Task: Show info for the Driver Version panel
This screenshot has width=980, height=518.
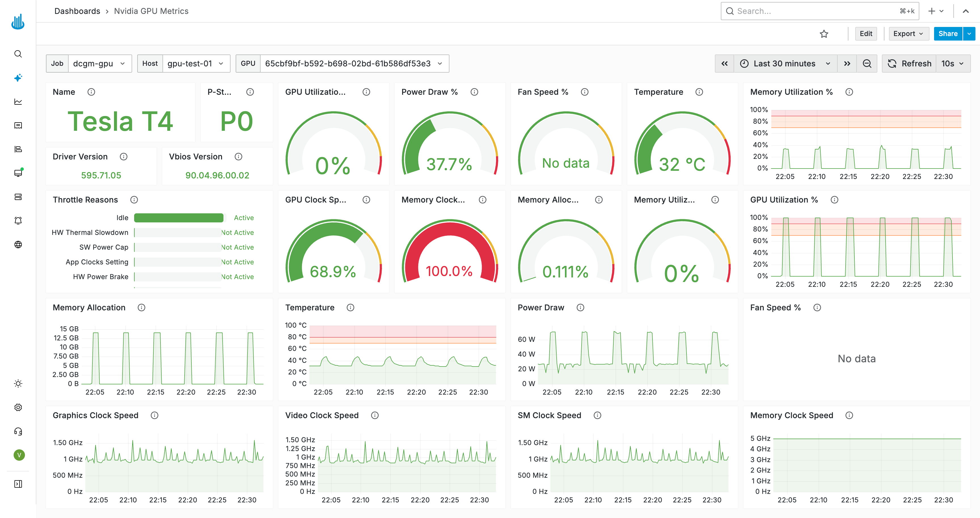Action: [x=124, y=156]
